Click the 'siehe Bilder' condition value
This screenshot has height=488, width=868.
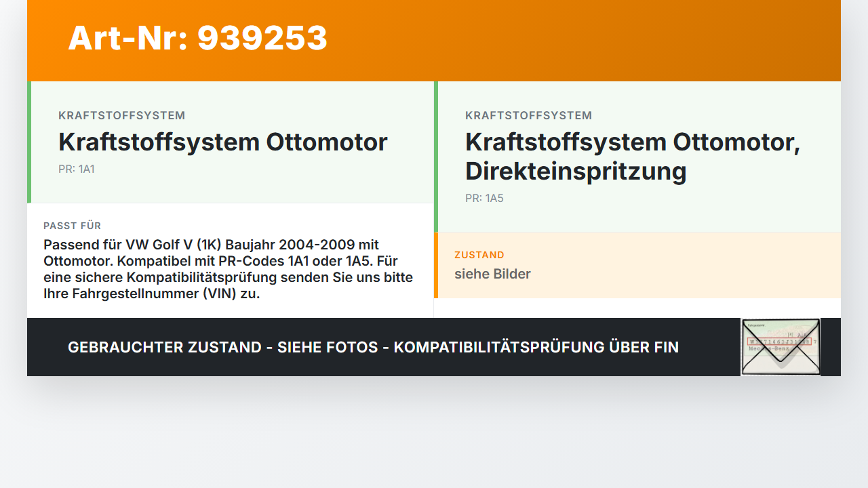click(492, 274)
